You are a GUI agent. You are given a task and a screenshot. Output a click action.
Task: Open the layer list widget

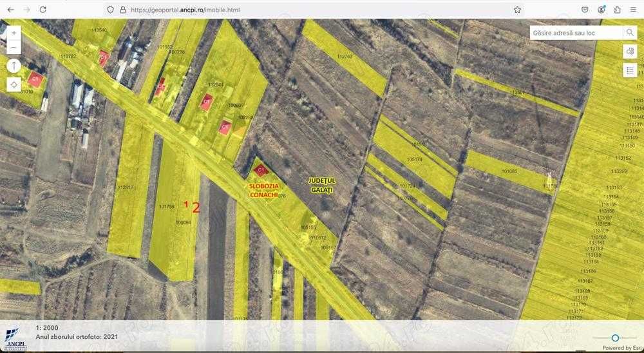coord(630,70)
